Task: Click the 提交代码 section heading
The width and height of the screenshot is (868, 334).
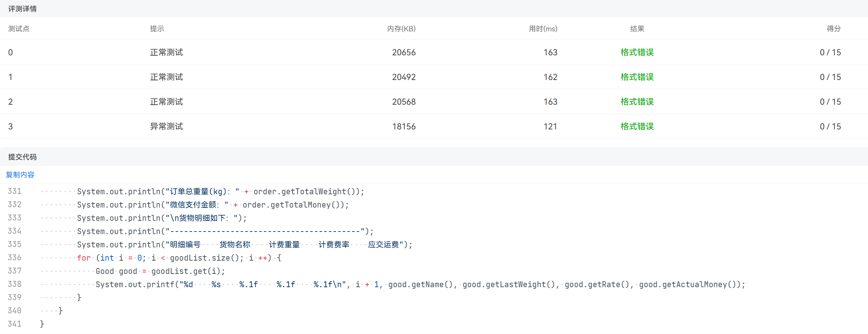Action: coord(22,157)
